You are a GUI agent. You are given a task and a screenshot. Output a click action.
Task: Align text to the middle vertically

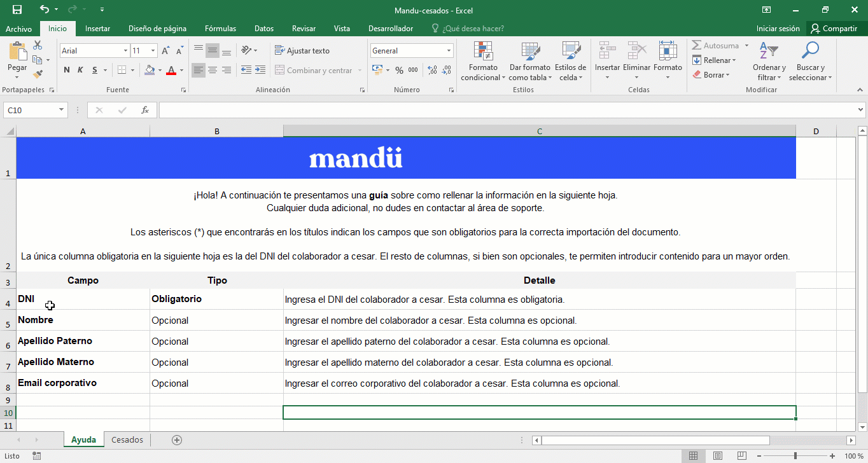point(213,50)
